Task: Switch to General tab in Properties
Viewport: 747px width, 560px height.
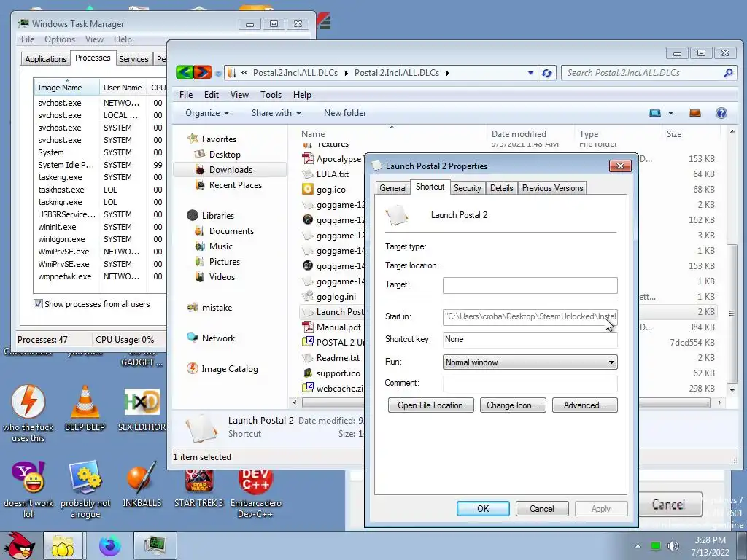Action: coord(393,188)
